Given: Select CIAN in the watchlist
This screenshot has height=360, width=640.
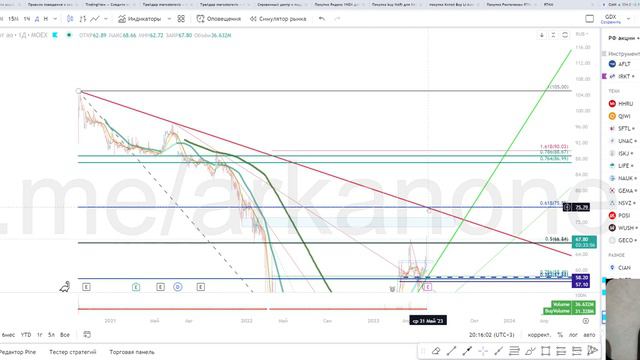Looking at the screenshot, I should point(623,268).
